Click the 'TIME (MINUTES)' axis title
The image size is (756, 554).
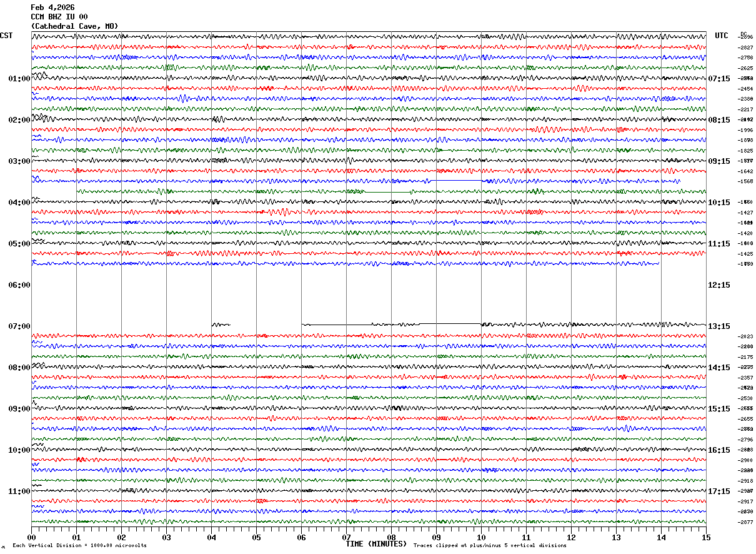(x=376, y=544)
